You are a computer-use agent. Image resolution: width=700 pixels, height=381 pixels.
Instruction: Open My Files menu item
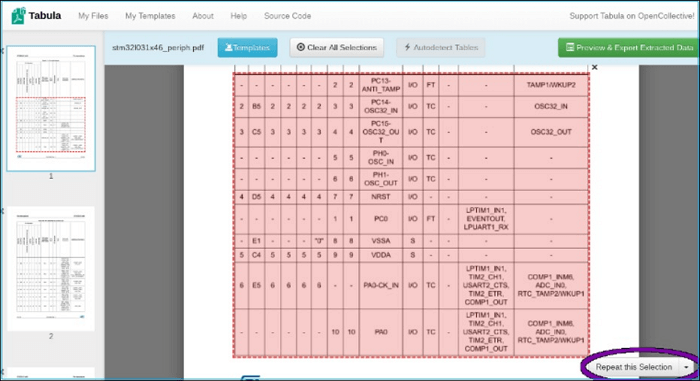point(93,16)
